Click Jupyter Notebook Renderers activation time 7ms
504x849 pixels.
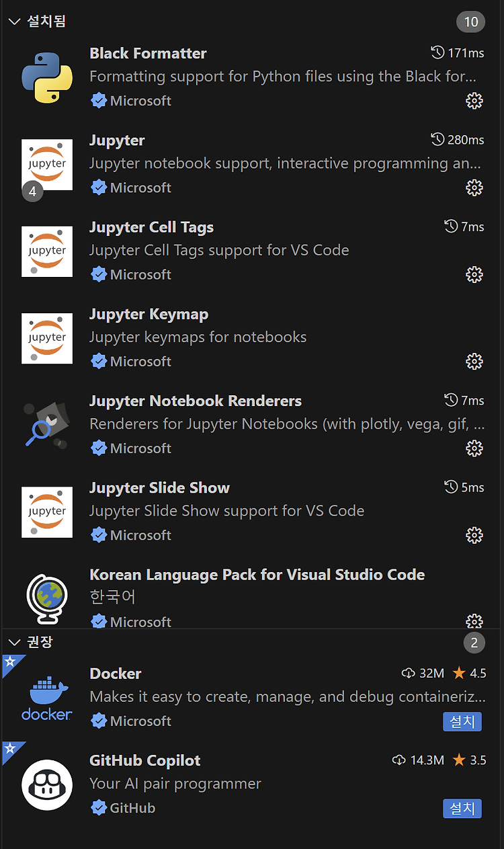coord(464,400)
